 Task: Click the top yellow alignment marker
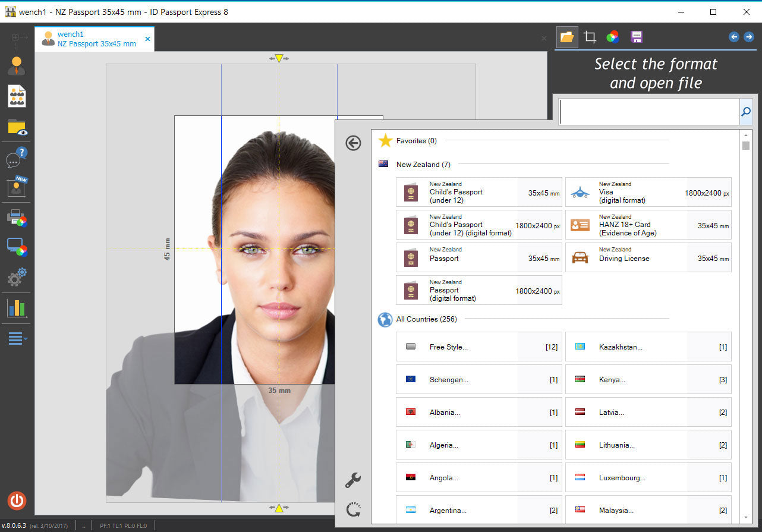(x=278, y=58)
